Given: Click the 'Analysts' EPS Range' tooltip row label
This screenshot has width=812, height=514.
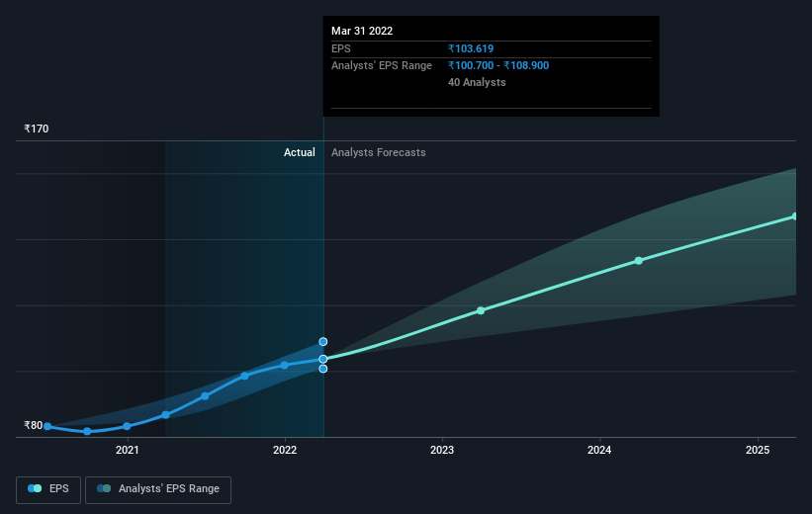Looking at the screenshot, I should tap(382, 66).
